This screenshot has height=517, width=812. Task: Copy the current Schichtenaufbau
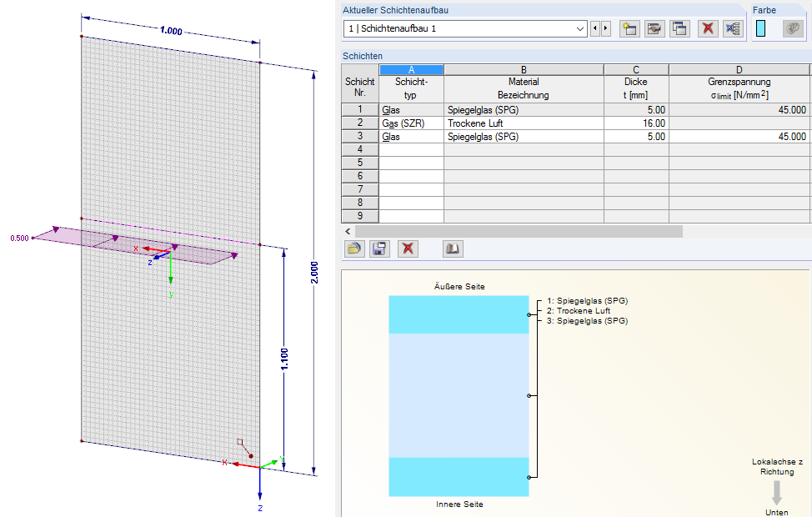coord(679,28)
